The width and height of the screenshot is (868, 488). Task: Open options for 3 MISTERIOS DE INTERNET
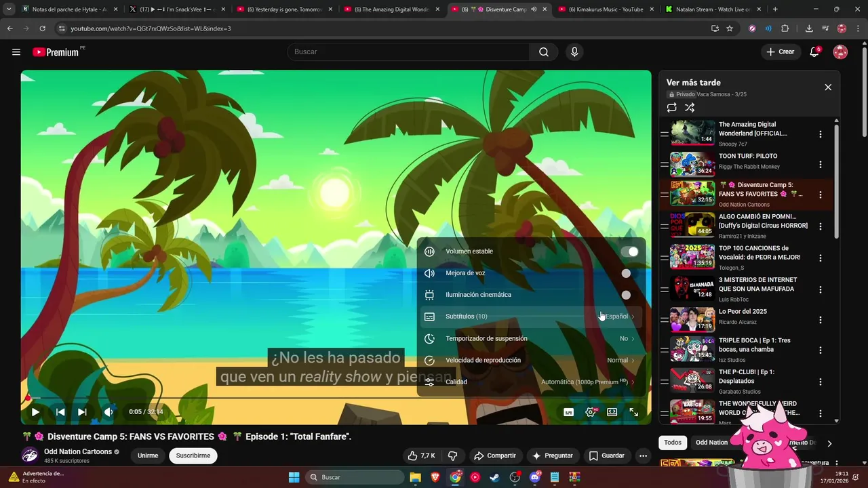pos(821,289)
